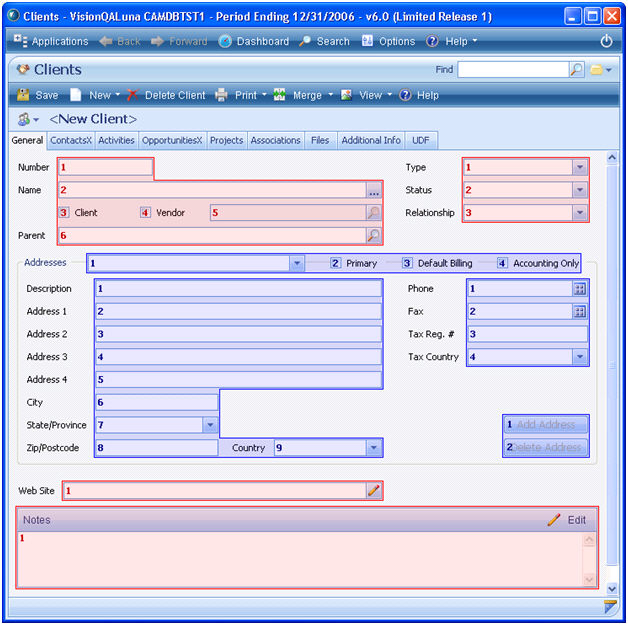
Task: Click the Delete Client red X icon
Action: coord(133,95)
